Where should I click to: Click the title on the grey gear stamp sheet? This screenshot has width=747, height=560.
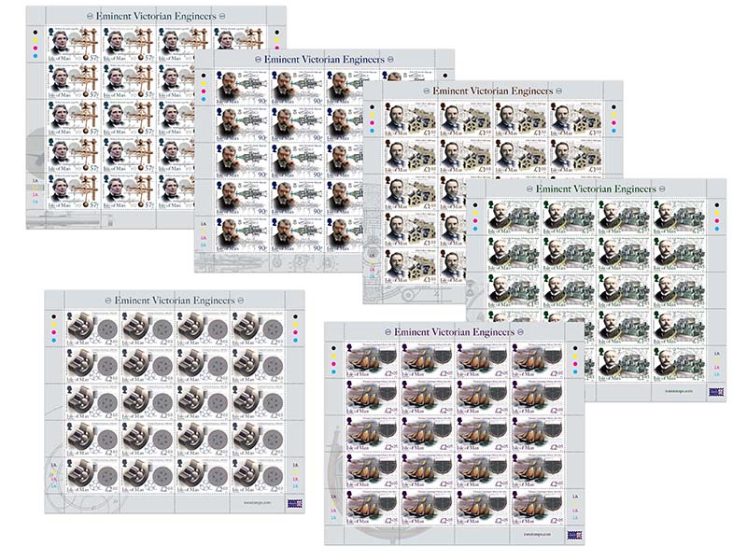[x=175, y=301]
